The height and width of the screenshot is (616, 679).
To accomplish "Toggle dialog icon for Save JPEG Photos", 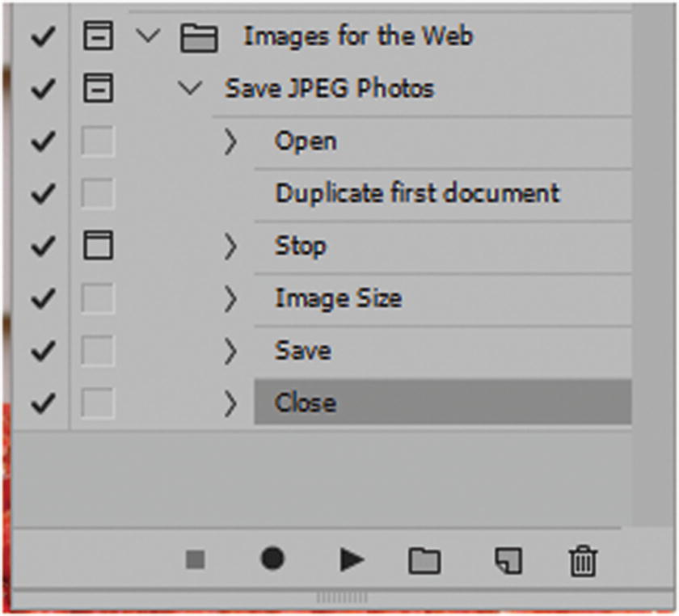I will [x=99, y=88].
